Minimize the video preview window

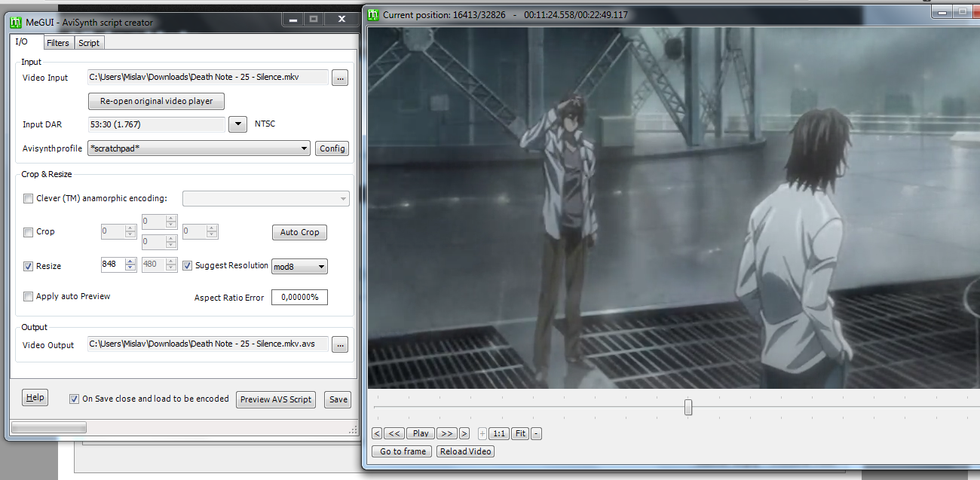tap(942, 11)
